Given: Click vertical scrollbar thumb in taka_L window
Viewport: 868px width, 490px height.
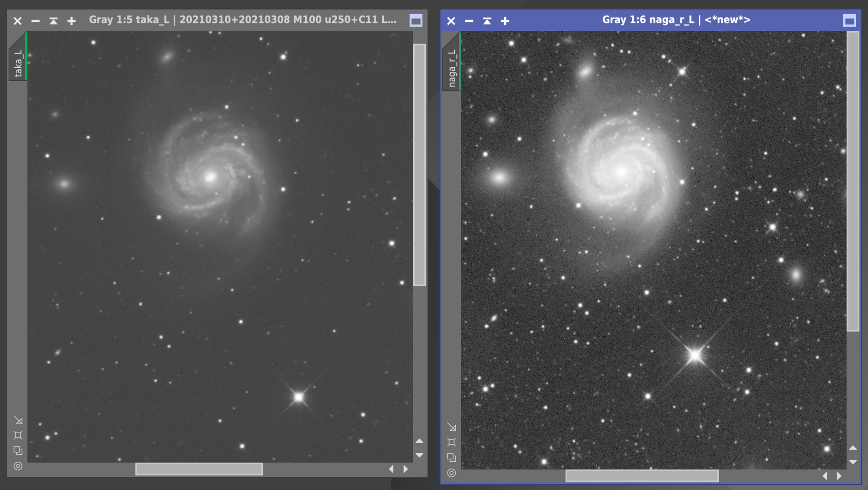Looking at the screenshot, I should click(x=419, y=164).
